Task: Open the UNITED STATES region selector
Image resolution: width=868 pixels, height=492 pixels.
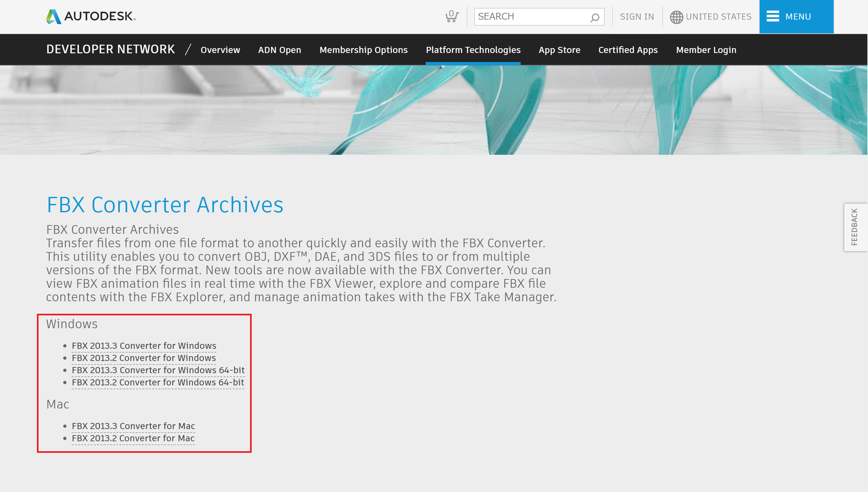Action: 718,17
